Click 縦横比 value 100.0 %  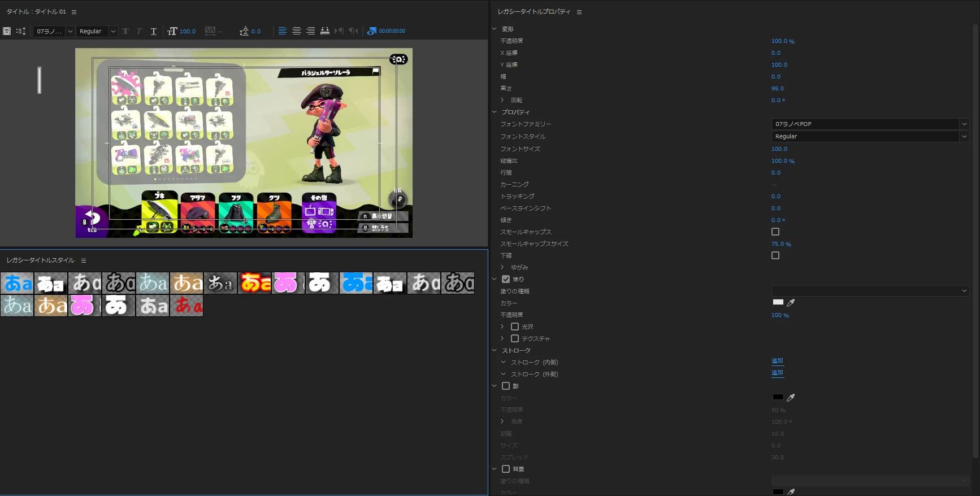(x=783, y=161)
